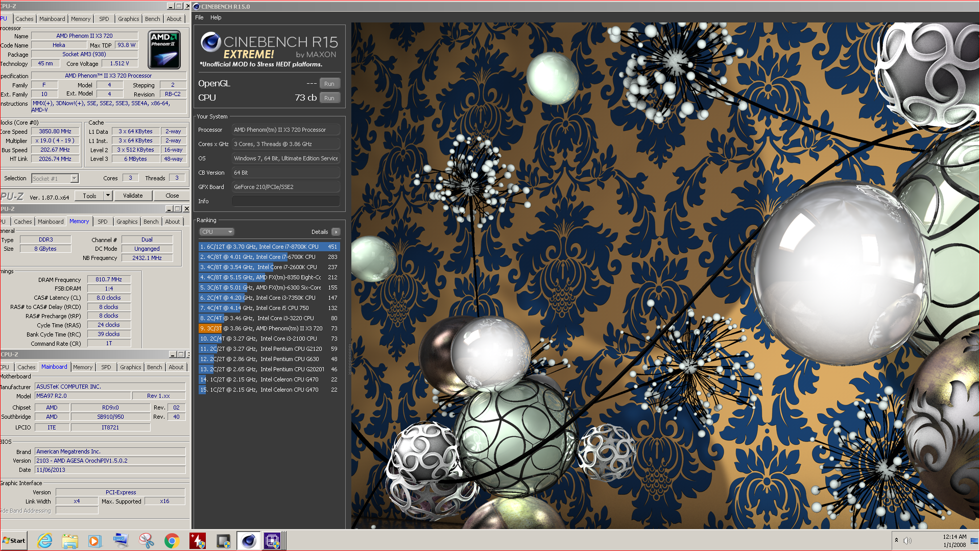Click the NB Frequency 2432.1 MHz value
Image resolution: width=980 pixels, height=551 pixels.
click(x=147, y=258)
